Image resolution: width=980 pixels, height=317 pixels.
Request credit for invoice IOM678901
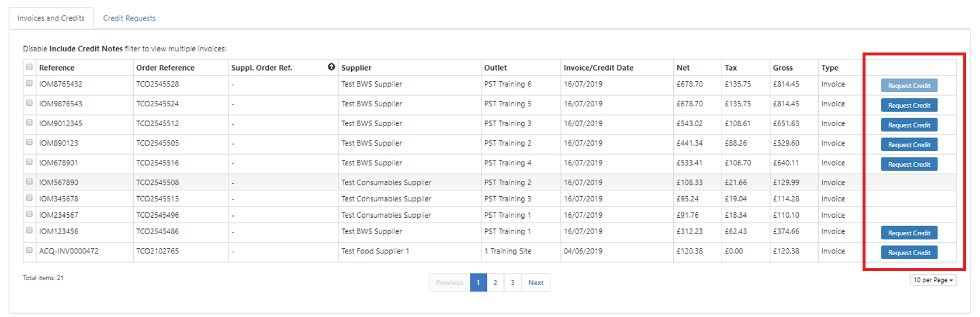tap(909, 165)
